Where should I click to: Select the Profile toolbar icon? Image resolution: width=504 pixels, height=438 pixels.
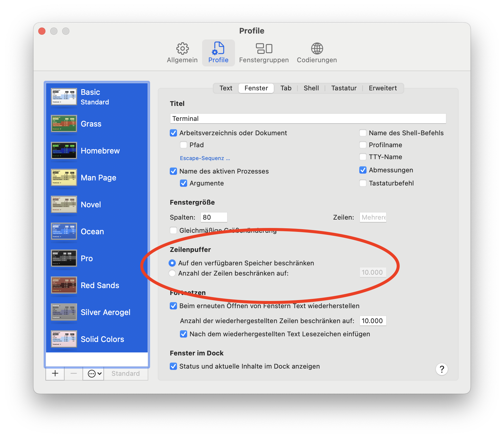[x=218, y=53]
